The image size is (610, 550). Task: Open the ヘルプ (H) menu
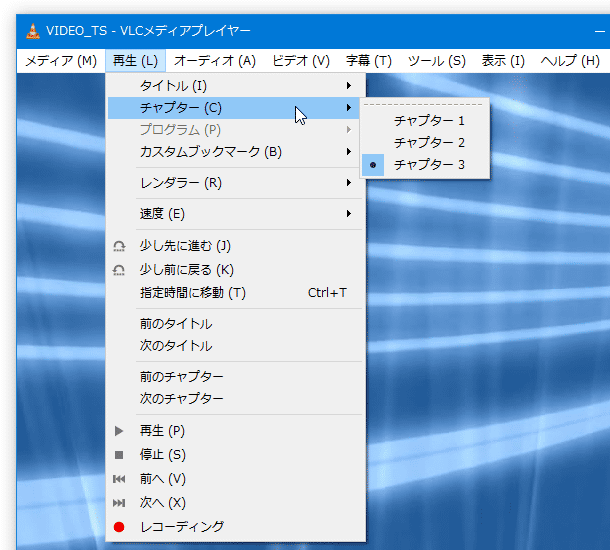pyautogui.click(x=570, y=61)
